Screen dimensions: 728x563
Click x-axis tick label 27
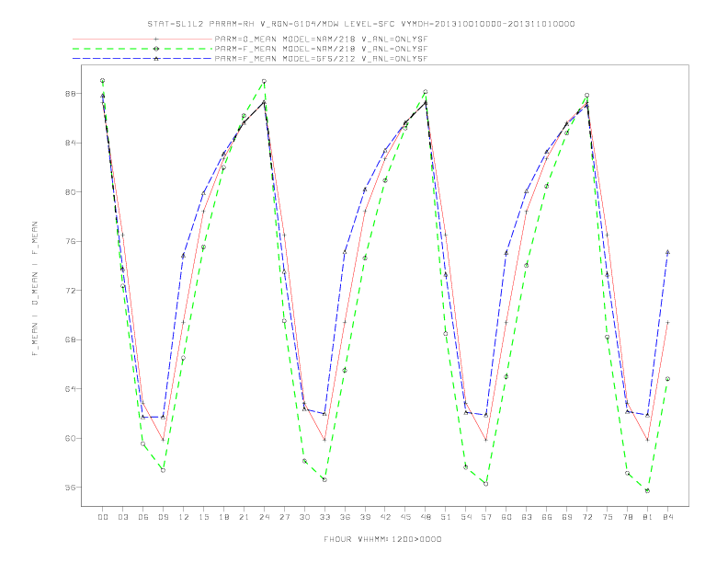tap(284, 517)
